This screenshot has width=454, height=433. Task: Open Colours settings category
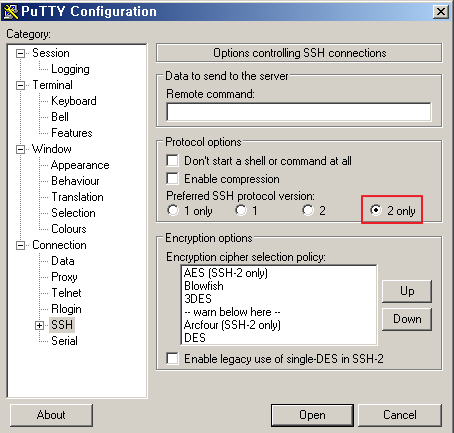[69, 229]
